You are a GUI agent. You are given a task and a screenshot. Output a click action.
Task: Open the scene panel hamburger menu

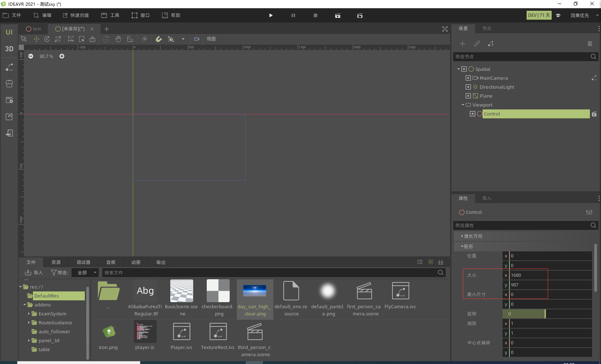[590, 44]
